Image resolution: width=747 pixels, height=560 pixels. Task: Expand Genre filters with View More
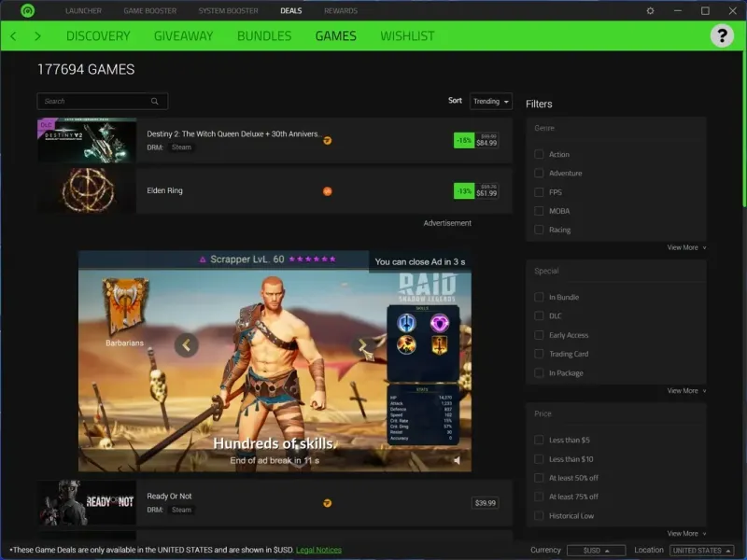686,247
